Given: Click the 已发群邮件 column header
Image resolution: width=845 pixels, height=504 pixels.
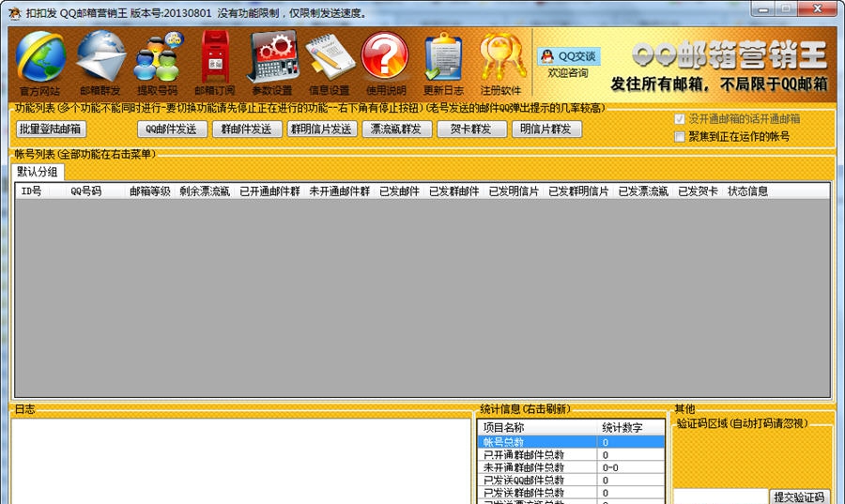Looking at the screenshot, I should [454, 191].
